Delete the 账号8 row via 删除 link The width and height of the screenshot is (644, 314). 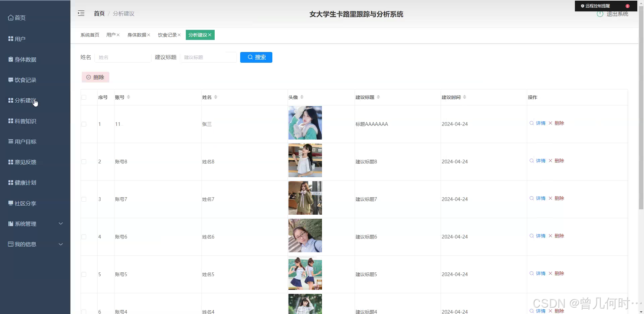point(556,161)
